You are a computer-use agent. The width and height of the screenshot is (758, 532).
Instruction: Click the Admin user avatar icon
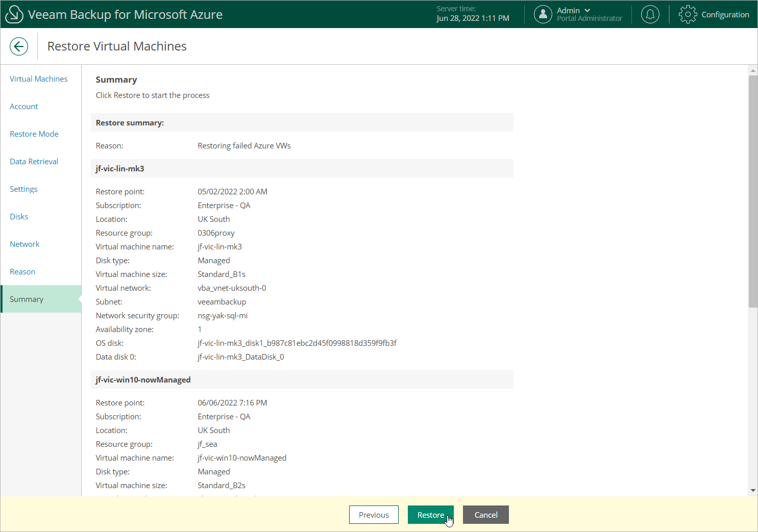point(543,14)
